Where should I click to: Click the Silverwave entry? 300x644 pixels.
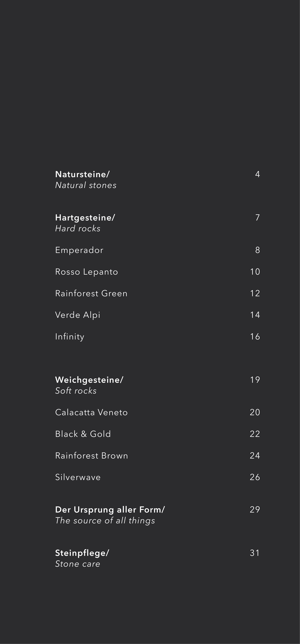(78, 477)
